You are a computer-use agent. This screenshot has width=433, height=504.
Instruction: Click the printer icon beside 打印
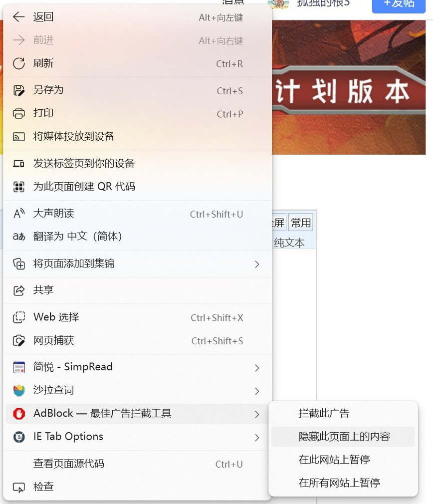(x=18, y=113)
